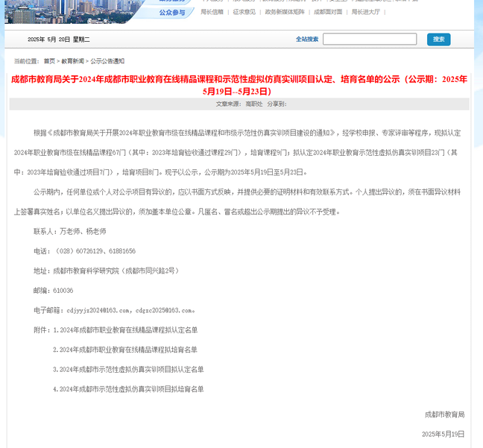Image resolution: width=483 pixels, height=448 pixels.
Task: Open the 公众参与 navigation tab
Action: coord(172,13)
